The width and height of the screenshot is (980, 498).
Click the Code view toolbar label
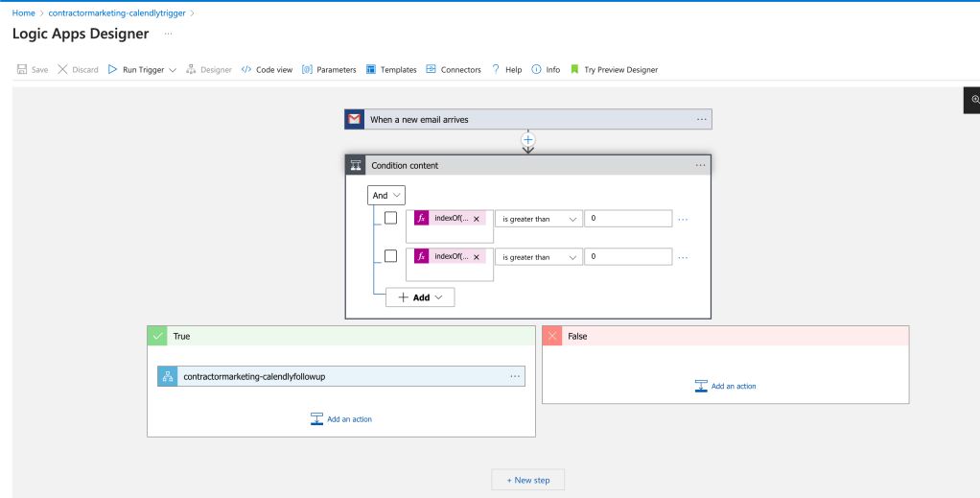[274, 70]
